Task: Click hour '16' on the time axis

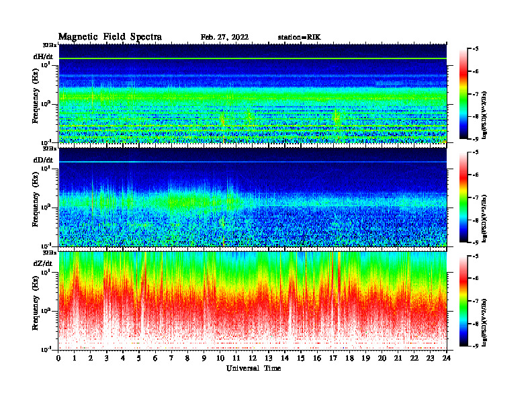Action: click(x=317, y=358)
